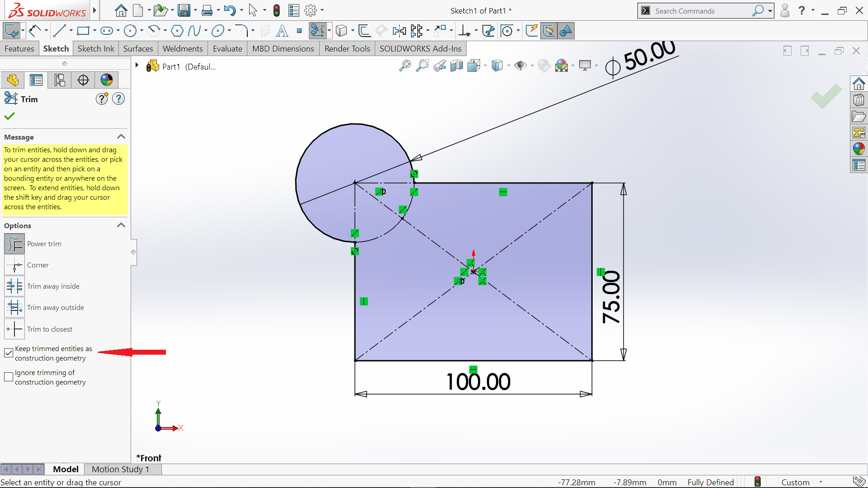Open the ConfigurationManager panel icon

click(60, 80)
